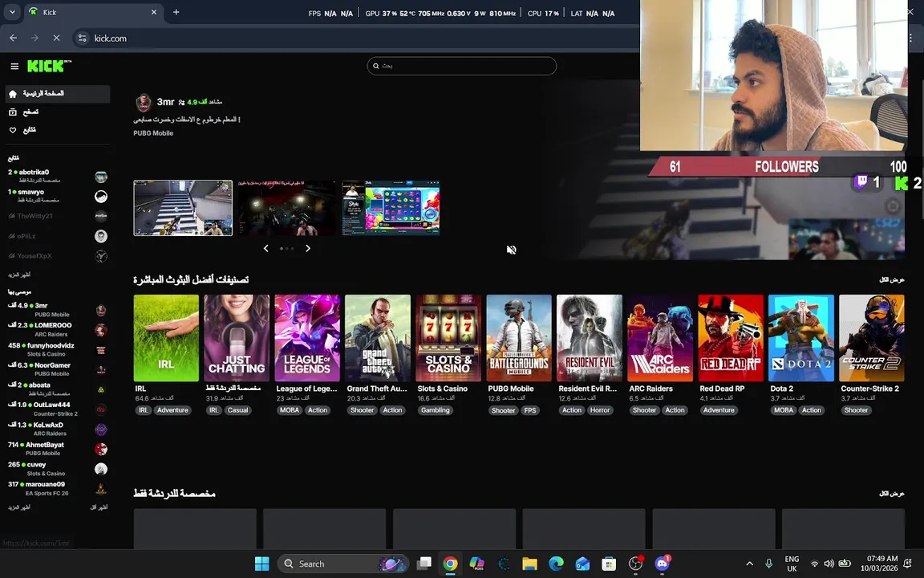
Task: Open marouane09 avatar in recommended list
Action: [x=101, y=489]
